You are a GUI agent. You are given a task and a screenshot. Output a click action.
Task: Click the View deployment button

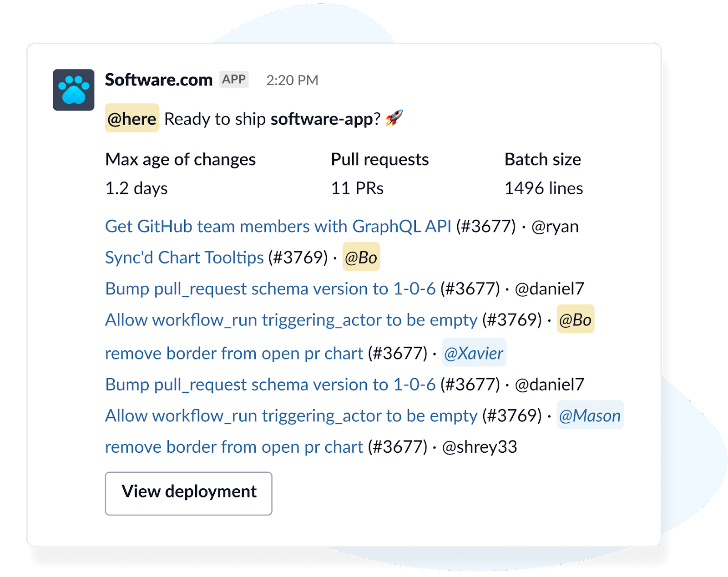coord(189,493)
